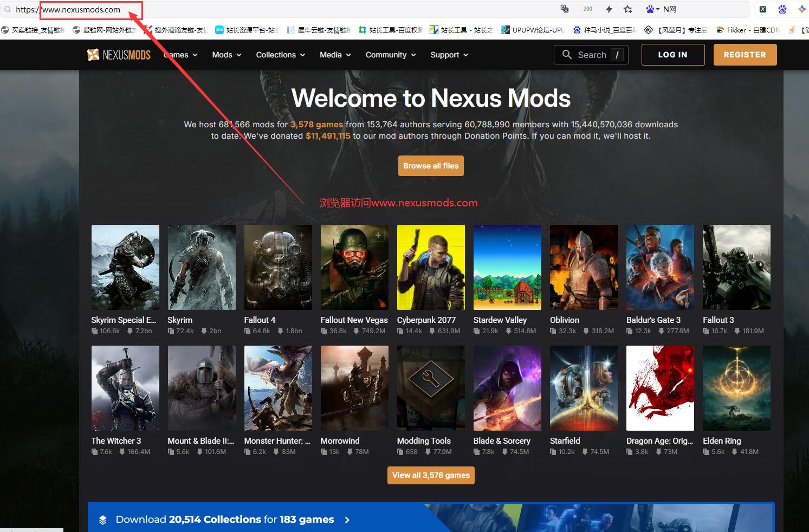This screenshot has width=809, height=532.
Task: Click the collections stack icon in blue banner
Action: tap(103, 520)
